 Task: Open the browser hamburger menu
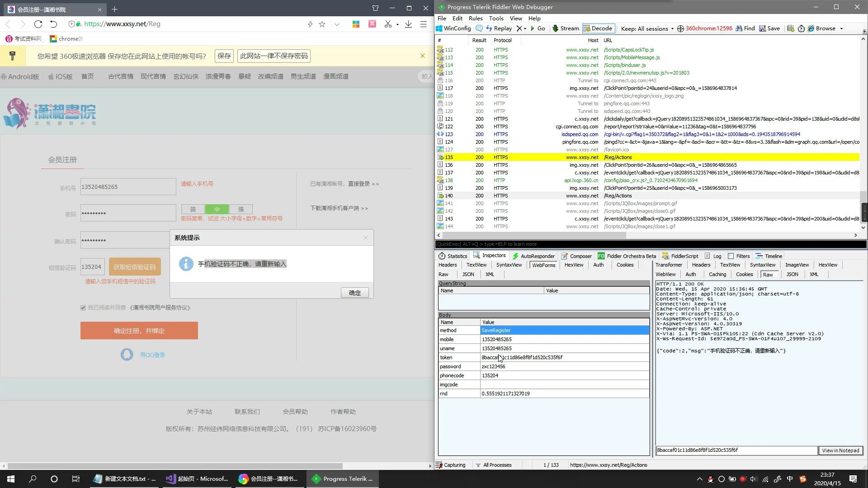point(424,24)
